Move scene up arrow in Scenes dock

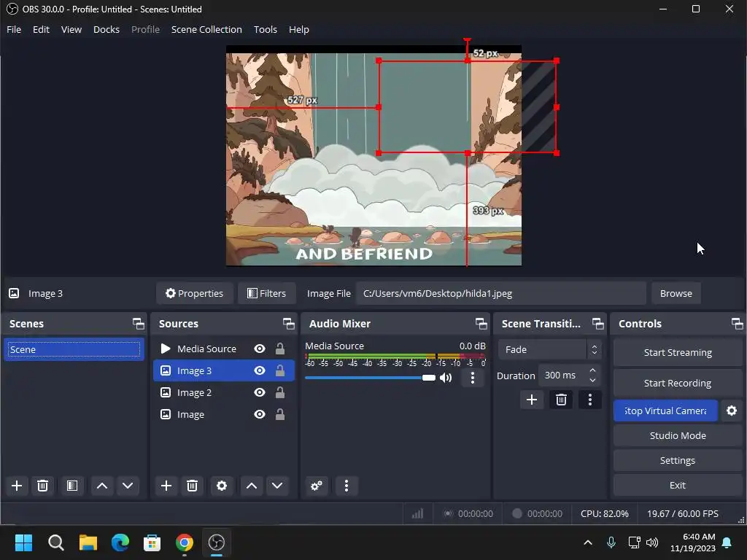(x=102, y=486)
